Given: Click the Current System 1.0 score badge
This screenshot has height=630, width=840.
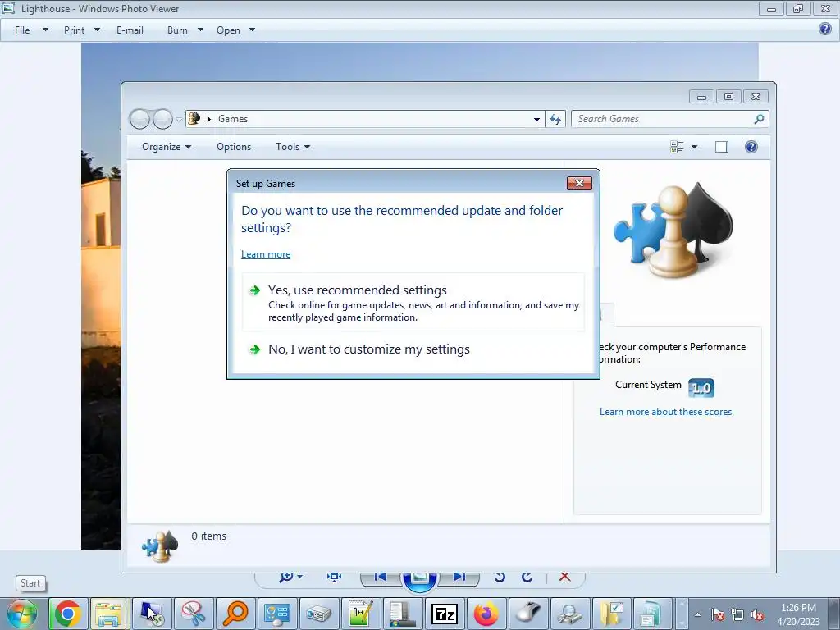Looking at the screenshot, I should click(x=701, y=387).
